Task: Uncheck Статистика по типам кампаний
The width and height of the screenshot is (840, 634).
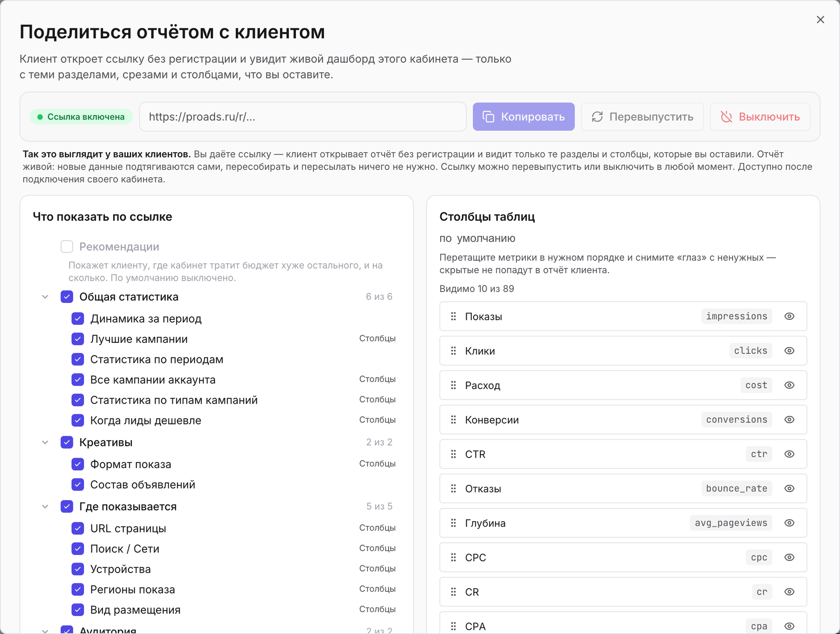Action: point(78,400)
